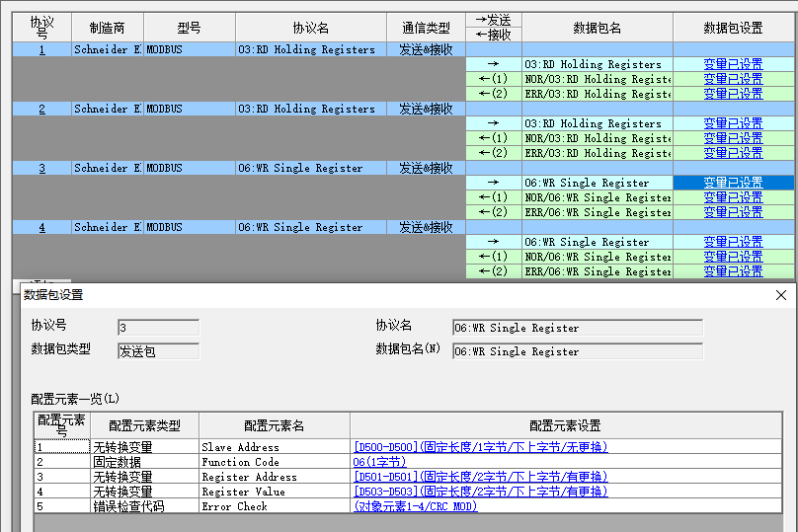Select the 发送&接收 cell of protocol 1
798x532 pixels.
point(426,49)
